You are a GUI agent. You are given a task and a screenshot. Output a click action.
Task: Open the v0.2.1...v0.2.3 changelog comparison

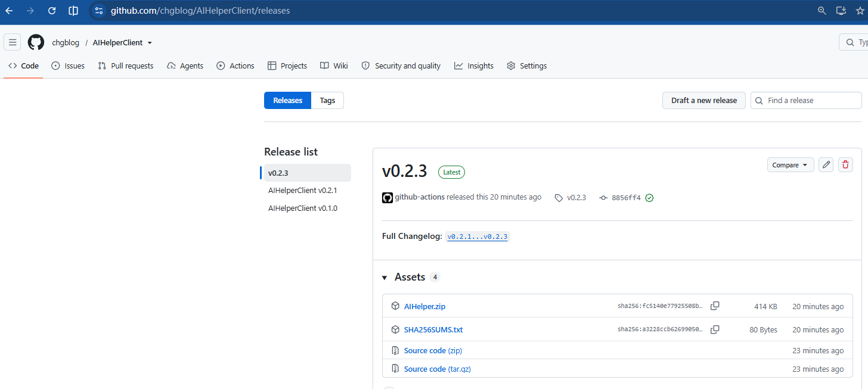point(478,236)
